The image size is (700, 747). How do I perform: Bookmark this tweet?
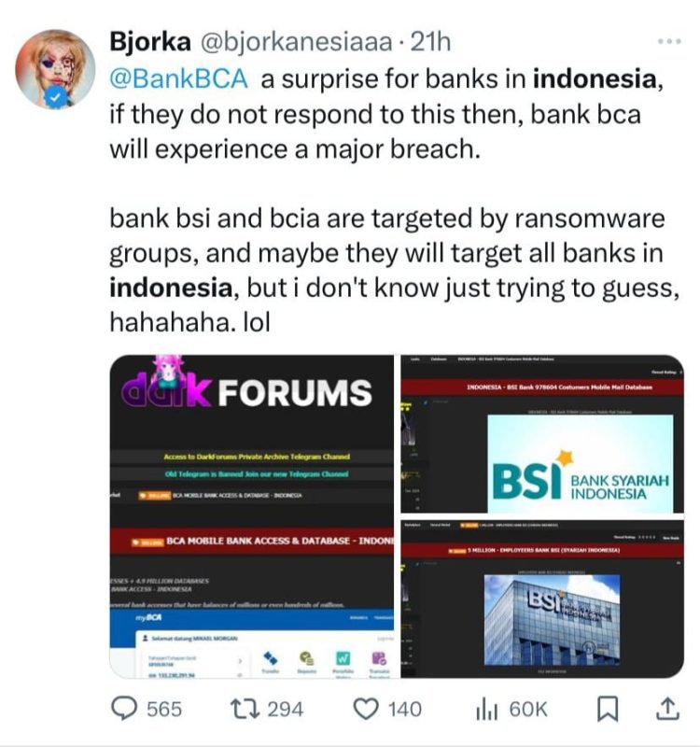click(608, 709)
